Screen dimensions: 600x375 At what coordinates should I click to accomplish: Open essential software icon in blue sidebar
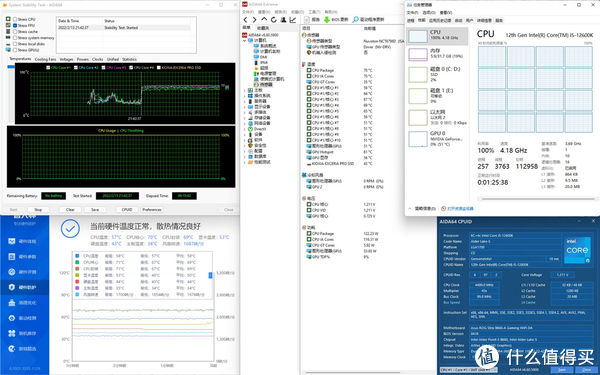(x=12, y=333)
